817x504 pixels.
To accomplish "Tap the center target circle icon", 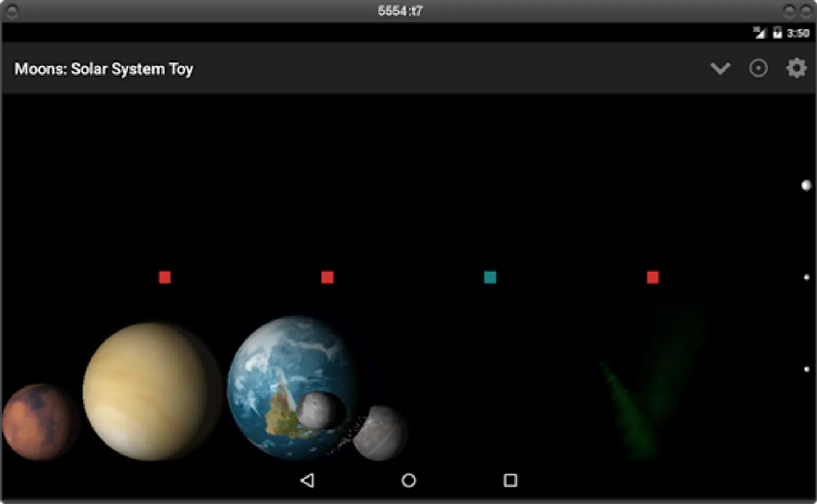I will (758, 68).
